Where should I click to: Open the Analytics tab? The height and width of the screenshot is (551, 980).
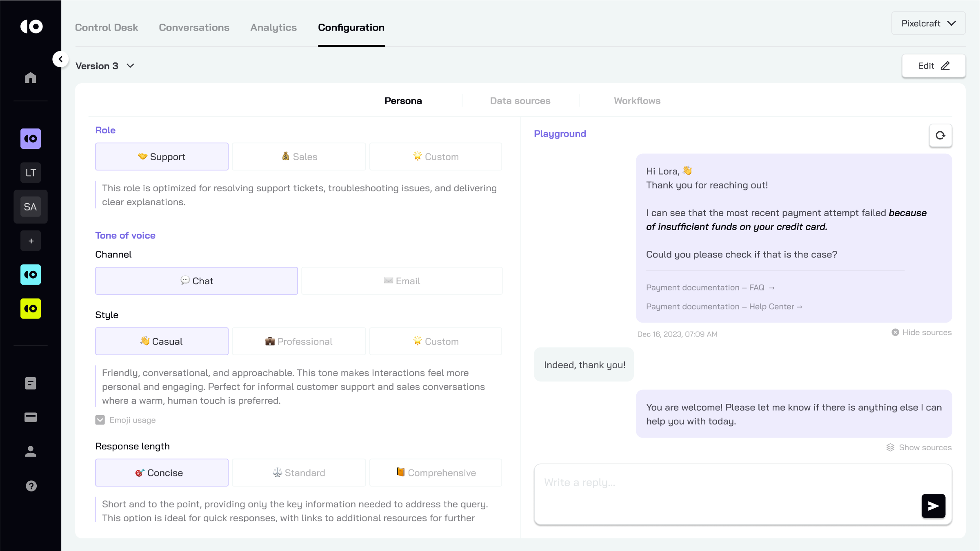pyautogui.click(x=273, y=27)
